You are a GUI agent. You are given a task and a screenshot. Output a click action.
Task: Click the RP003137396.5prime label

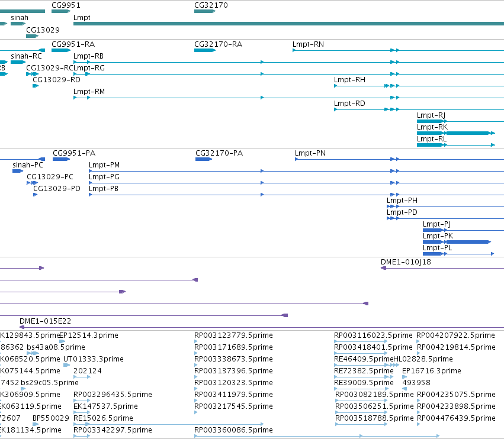coord(233,371)
